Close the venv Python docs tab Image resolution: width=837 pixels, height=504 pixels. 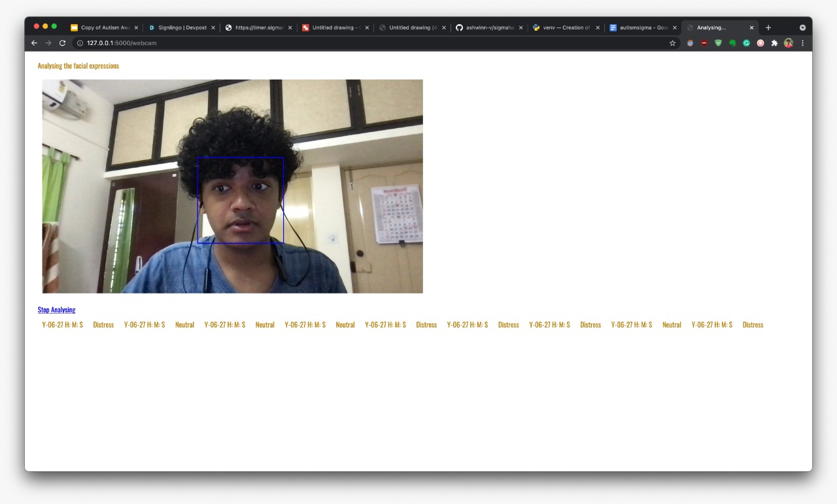point(598,28)
